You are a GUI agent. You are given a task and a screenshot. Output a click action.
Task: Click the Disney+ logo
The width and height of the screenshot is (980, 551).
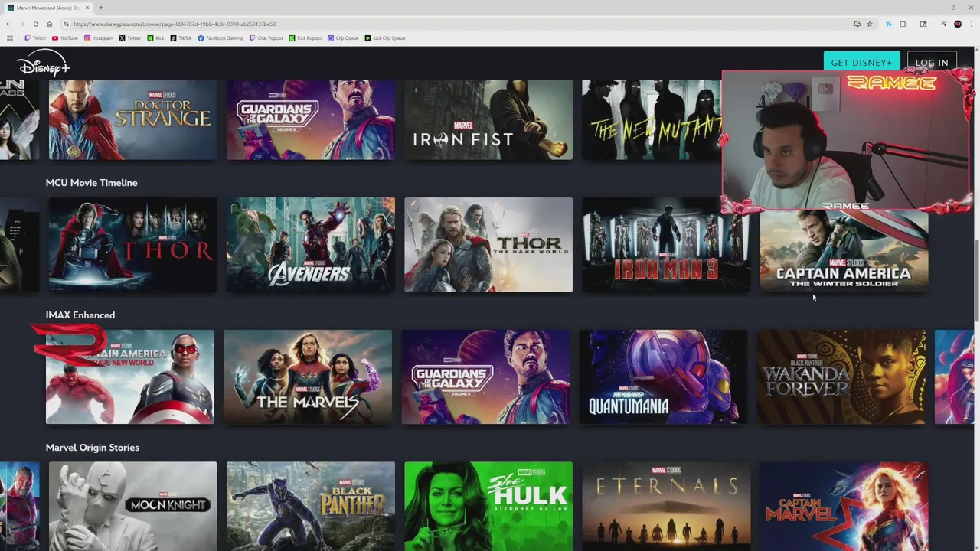click(x=44, y=63)
